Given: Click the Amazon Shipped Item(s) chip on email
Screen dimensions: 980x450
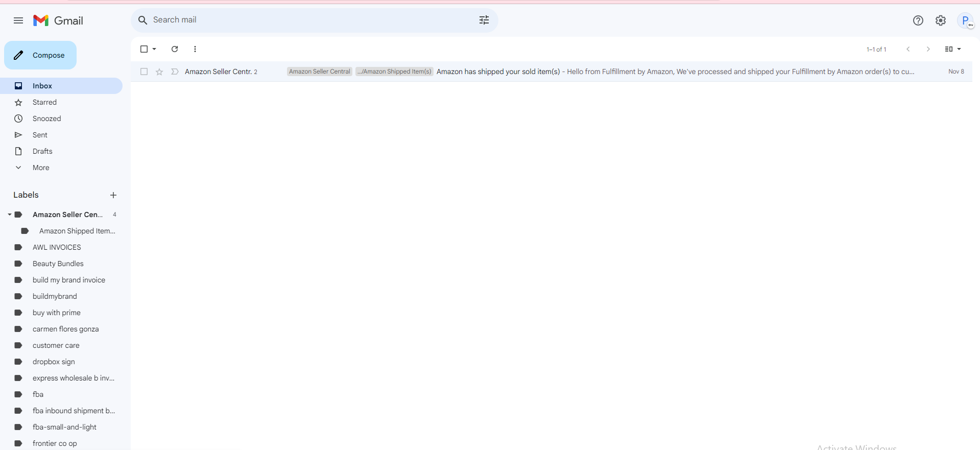Looking at the screenshot, I should [394, 72].
